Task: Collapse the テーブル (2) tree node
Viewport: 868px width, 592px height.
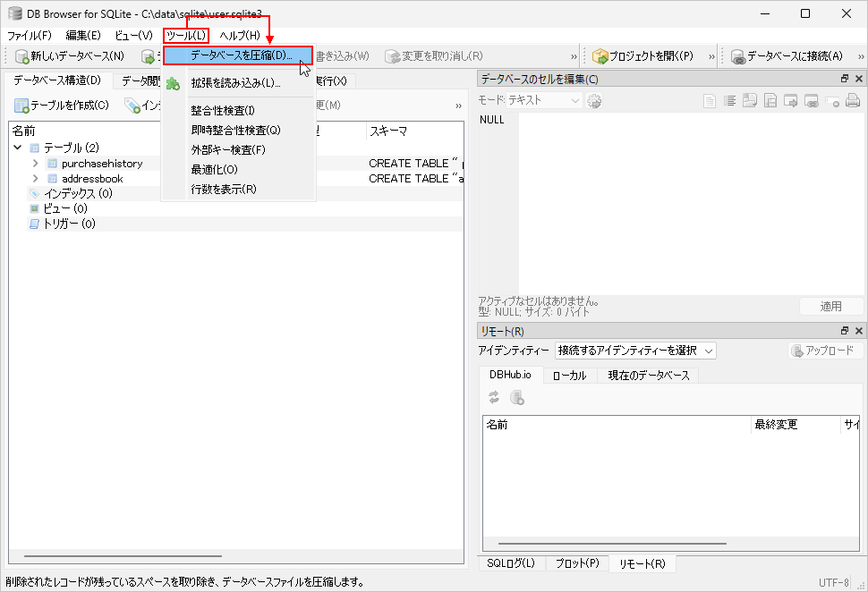Action: [x=18, y=148]
